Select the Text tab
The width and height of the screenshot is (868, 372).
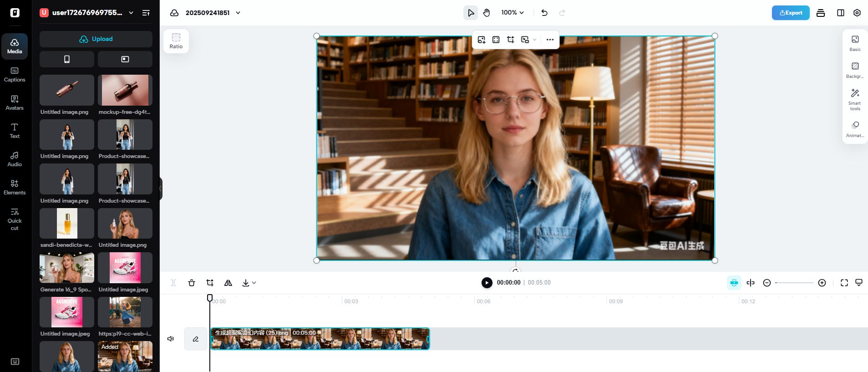click(x=15, y=131)
